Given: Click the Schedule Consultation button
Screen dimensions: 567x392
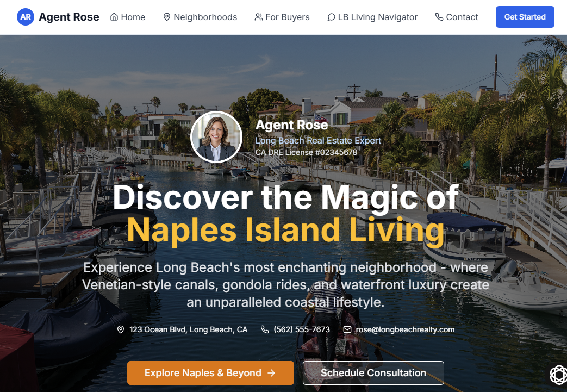Looking at the screenshot, I should click(373, 373).
